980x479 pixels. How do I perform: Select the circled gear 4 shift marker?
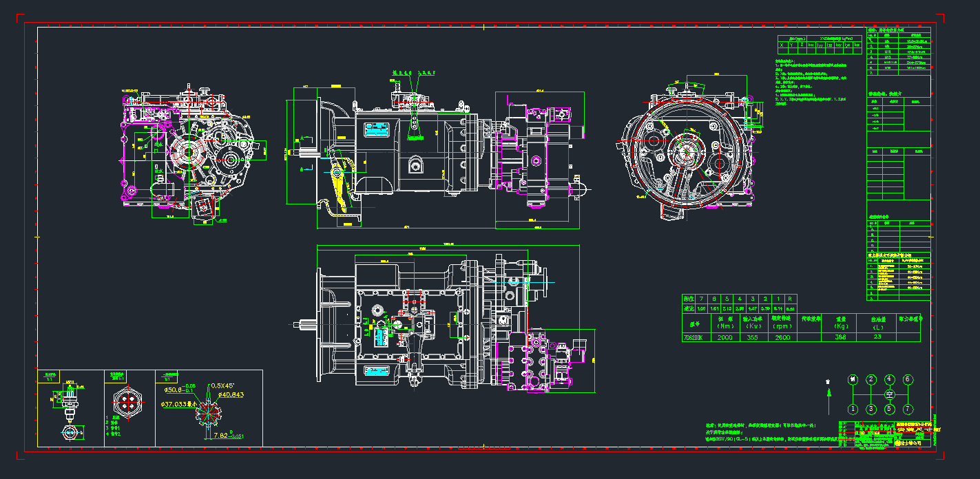889,379
